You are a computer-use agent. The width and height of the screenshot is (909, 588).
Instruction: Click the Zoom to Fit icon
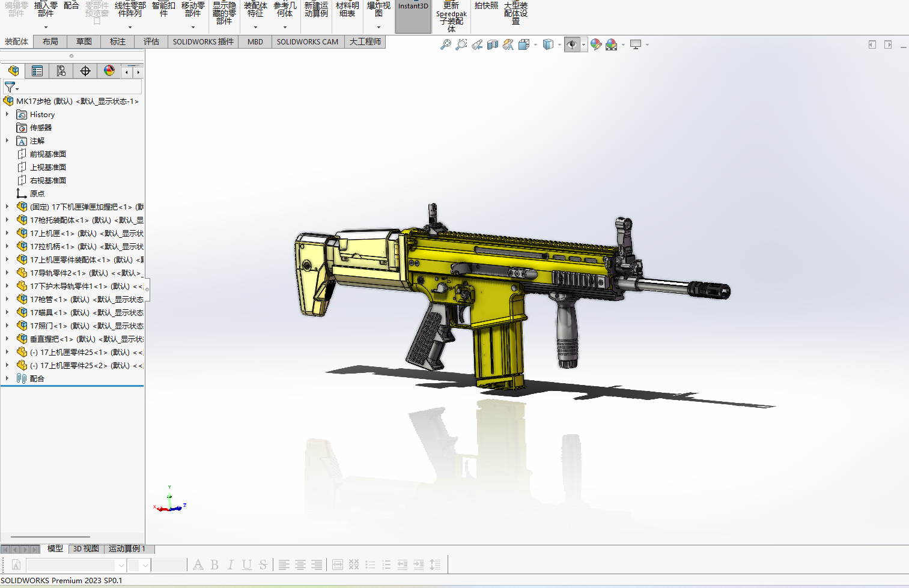coord(446,44)
